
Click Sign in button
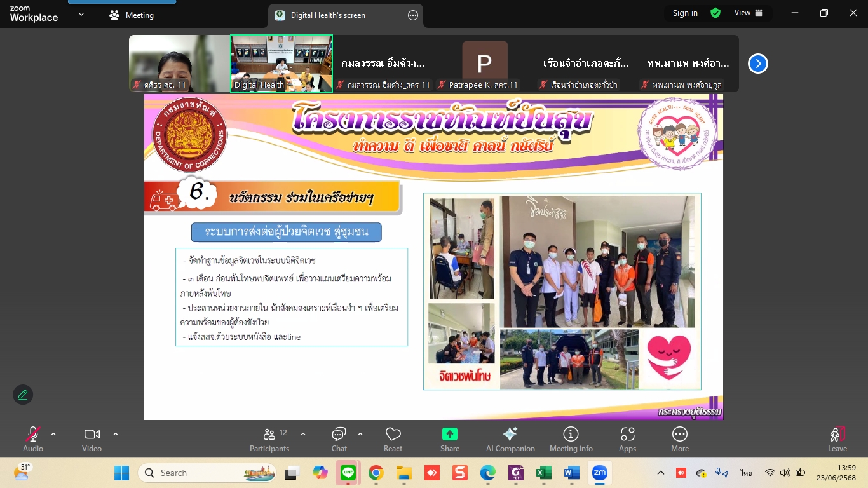685,13
